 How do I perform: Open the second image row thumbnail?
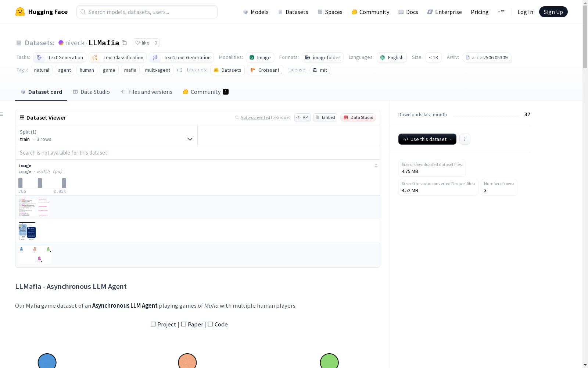[27, 231]
